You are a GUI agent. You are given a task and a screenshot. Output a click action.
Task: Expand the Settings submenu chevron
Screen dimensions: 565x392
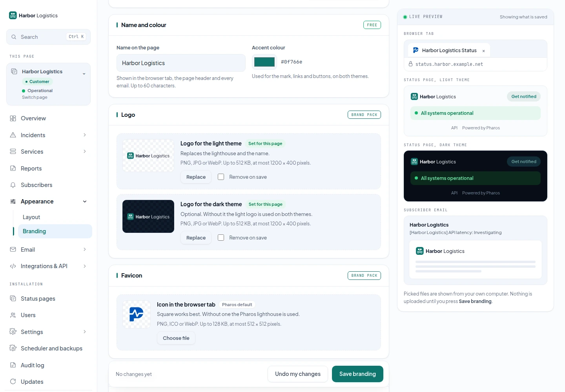coord(85,332)
